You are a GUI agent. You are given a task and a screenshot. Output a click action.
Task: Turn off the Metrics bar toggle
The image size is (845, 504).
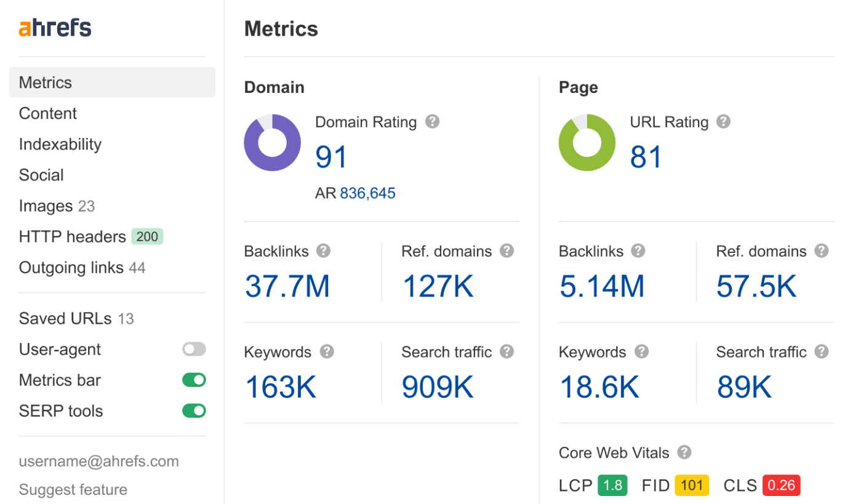pyautogui.click(x=194, y=380)
